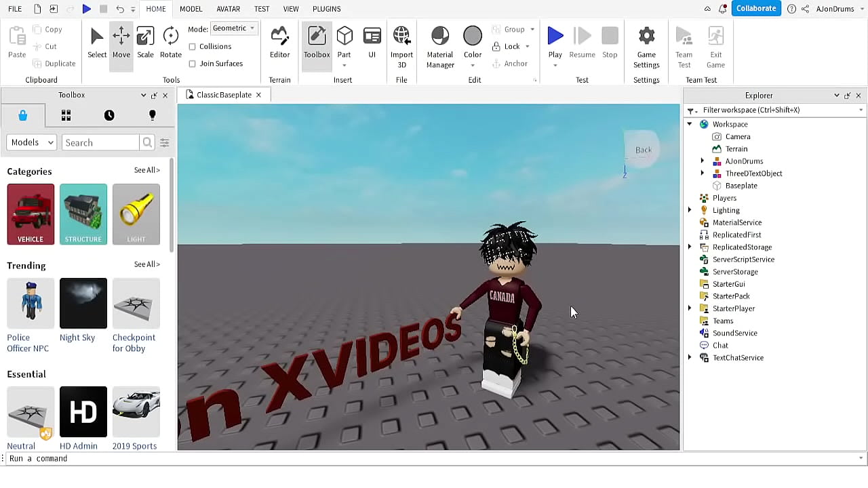The height and width of the screenshot is (488, 868).
Task: Select the Move tool
Action: pos(121,42)
